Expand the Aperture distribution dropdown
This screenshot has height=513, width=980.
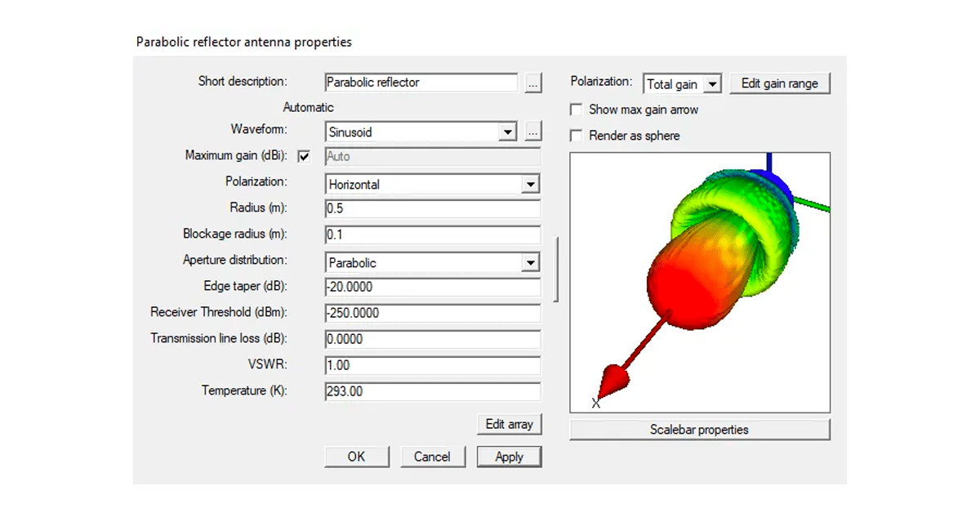coord(532,262)
